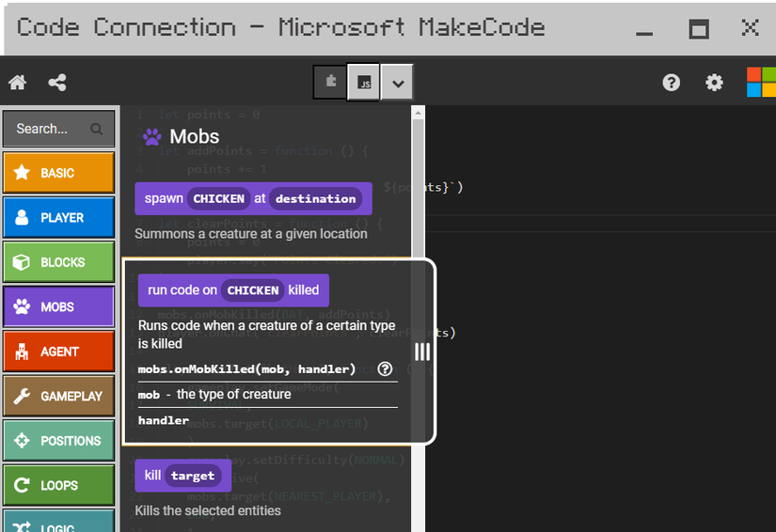776x532 pixels.
Task: Open CHICKEN dropdown in run code block
Action: 253,290
